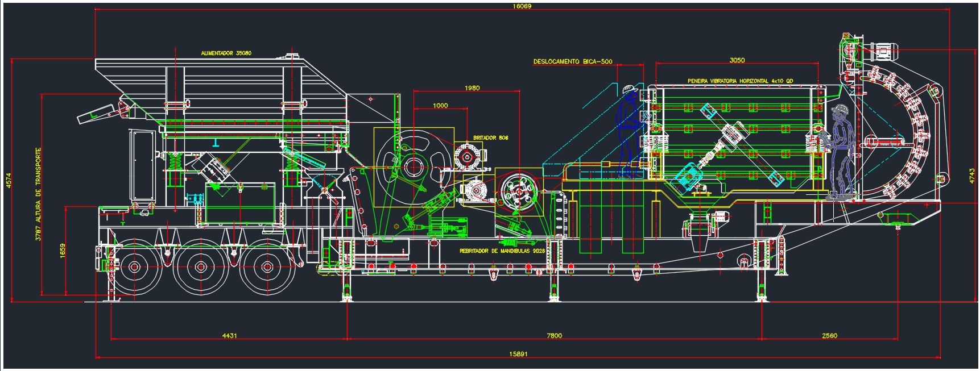The width and height of the screenshot is (980, 371).
Task: Select the 15891 bottom dimension value
Action: point(518,354)
